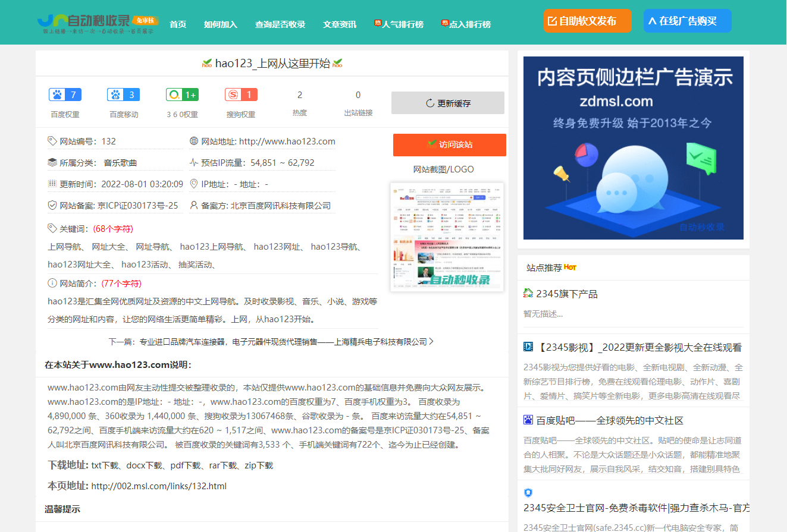Download the pdf下载 file
Screen dimensions: 787x532
pyautogui.click(x=185, y=465)
